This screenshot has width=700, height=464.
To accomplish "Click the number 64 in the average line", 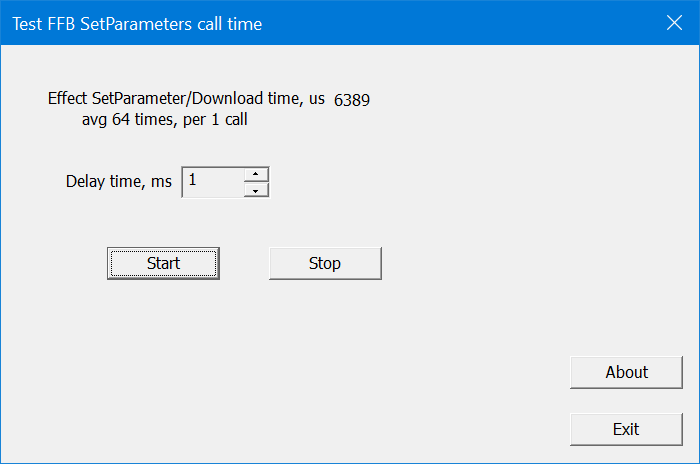I will 121,121.
